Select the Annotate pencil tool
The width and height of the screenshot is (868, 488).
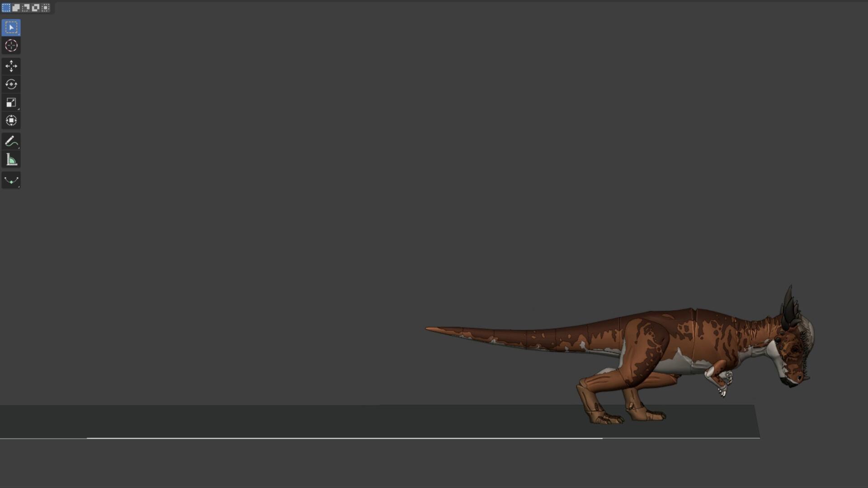click(11, 141)
